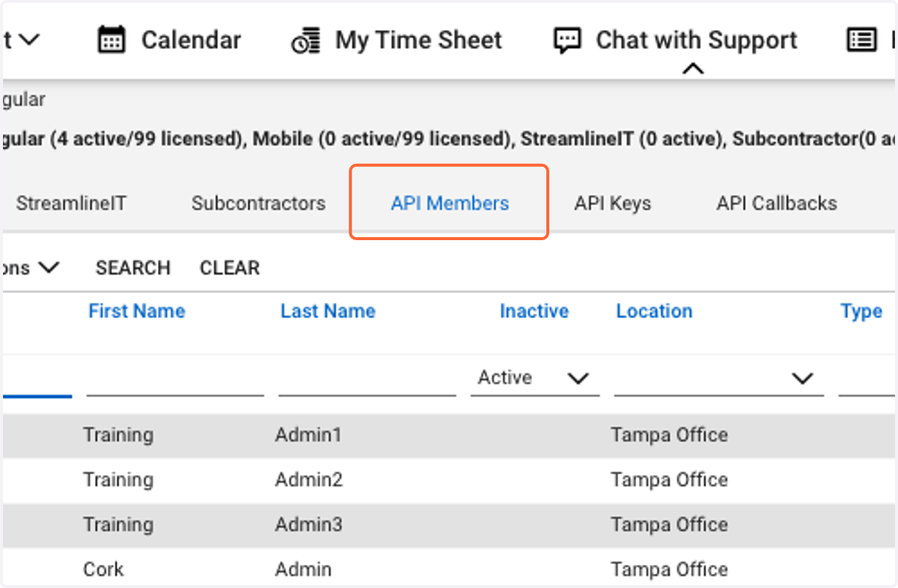Click Tampa Office in the Cork row

[x=669, y=569]
